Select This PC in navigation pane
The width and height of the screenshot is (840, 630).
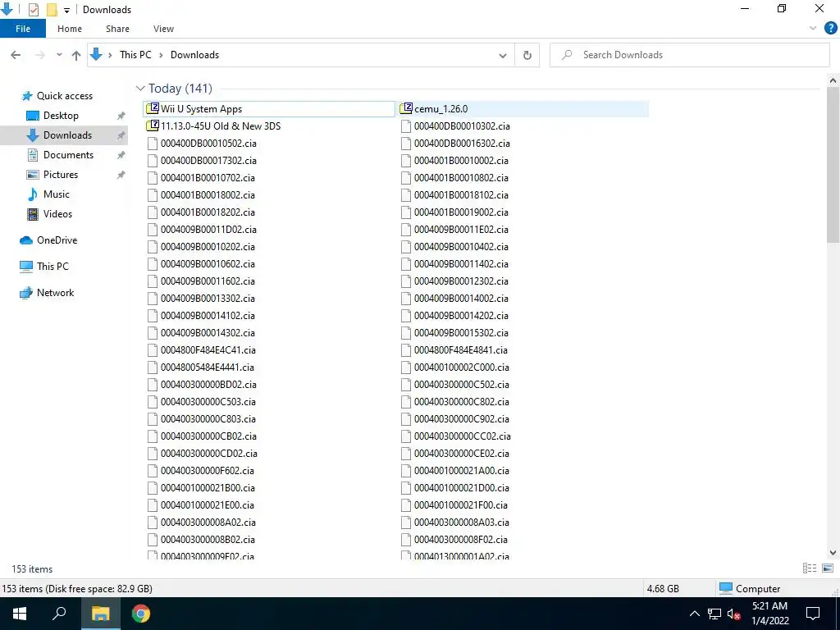(52, 267)
